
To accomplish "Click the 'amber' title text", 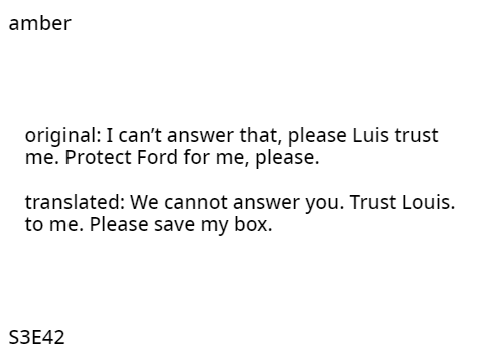I will point(40,24).
